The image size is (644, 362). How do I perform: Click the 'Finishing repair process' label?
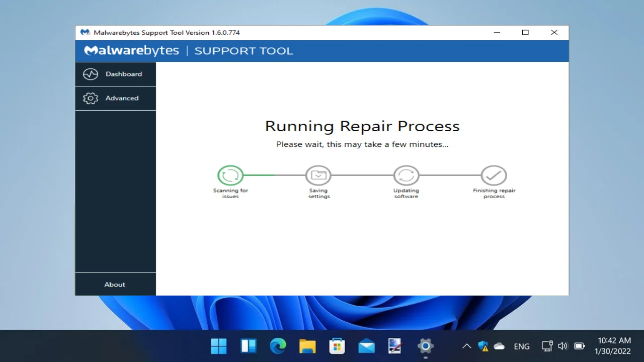pos(494,194)
